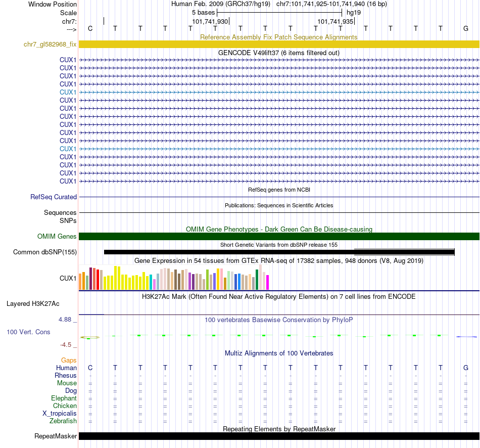Viewport: 480px width, 448px height.
Task: Click the -4.5 PhyloP lower scale value
Action: click(x=66, y=345)
